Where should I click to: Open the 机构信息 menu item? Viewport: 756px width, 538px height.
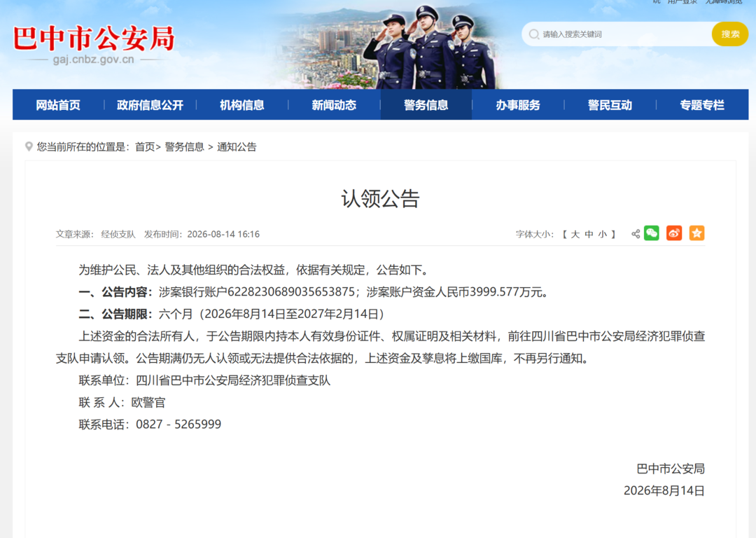(x=242, y=104)
